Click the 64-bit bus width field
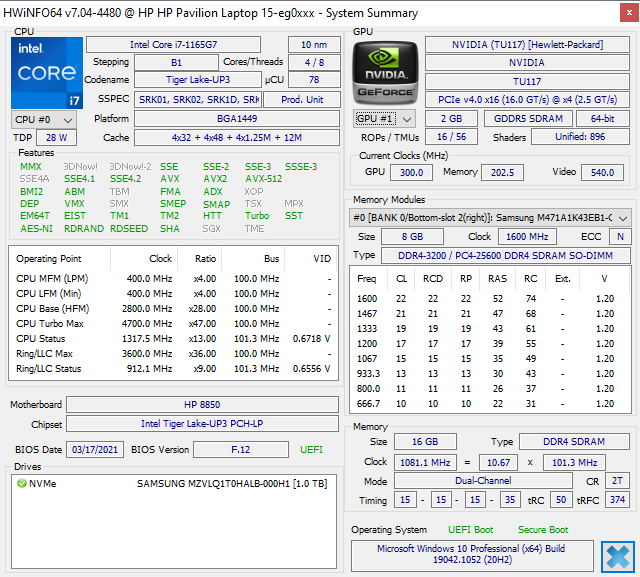This screenshot has width=640, height=577. (602, 118)
